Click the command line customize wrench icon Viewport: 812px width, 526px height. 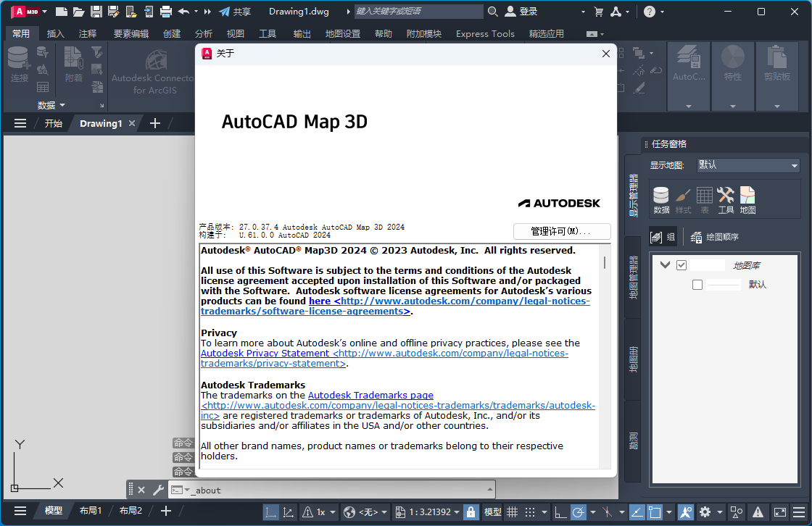[159, 490]
